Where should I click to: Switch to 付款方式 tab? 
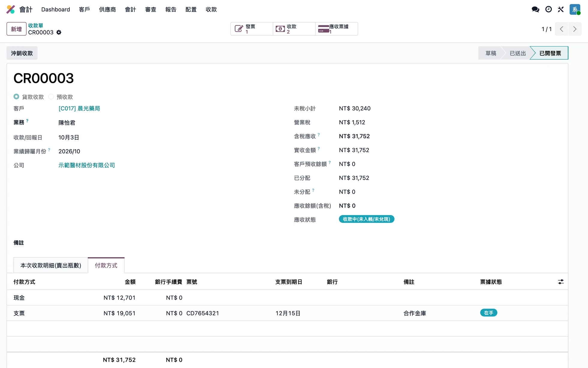coord(106,265)
